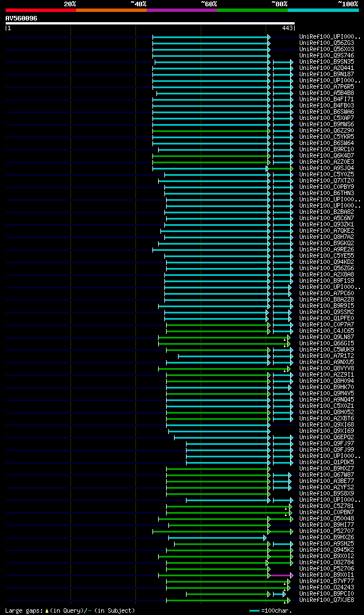Click hit label UniRef100_A5C6N7
The height and width of the screenshot is (615, 364).
326,219
